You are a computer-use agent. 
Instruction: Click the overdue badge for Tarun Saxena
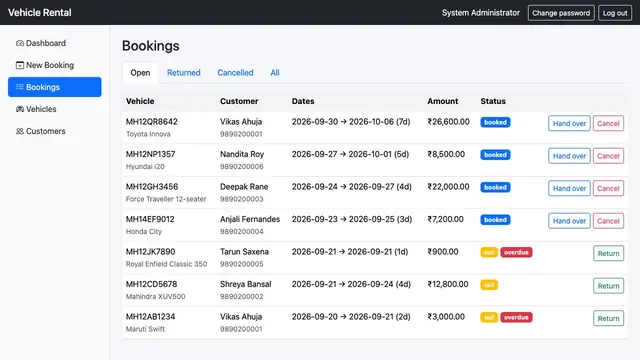516,252
